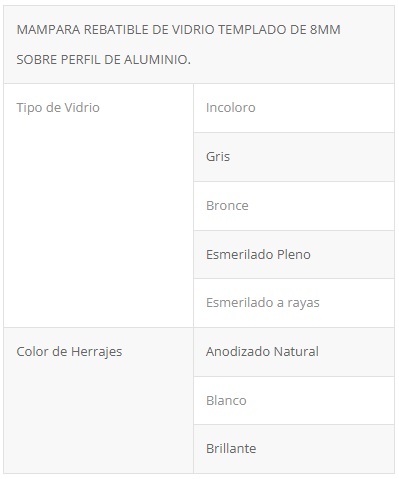The height and width of the screenshot is (479, 399).
Task: Click SOBRE PERFIL DE ALUMINIO text line
Action: coord(103,60)
